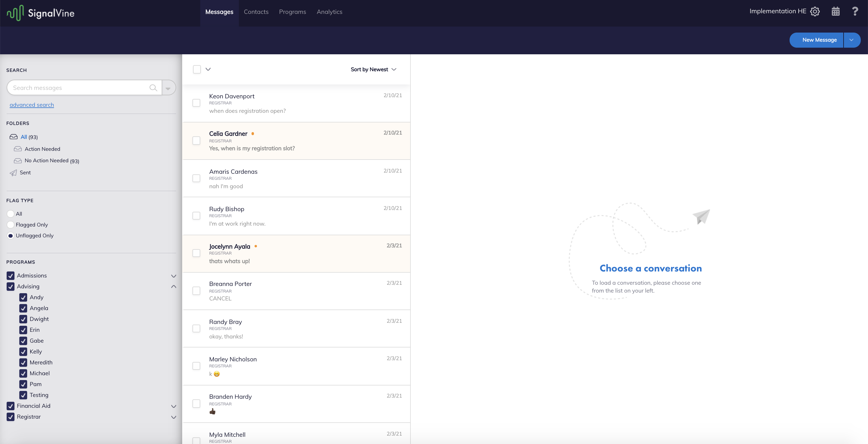Click the New Message button
The image size is (868, 444).
[x=816, y=40]
